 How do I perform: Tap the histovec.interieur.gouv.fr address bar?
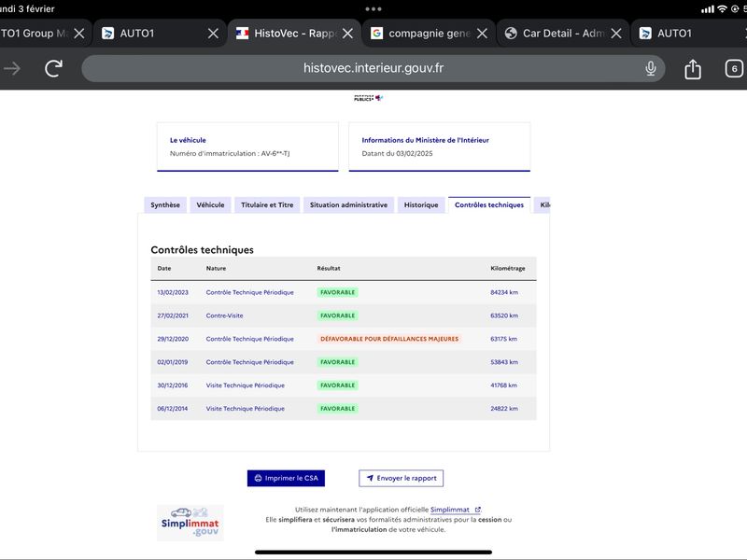373,68
